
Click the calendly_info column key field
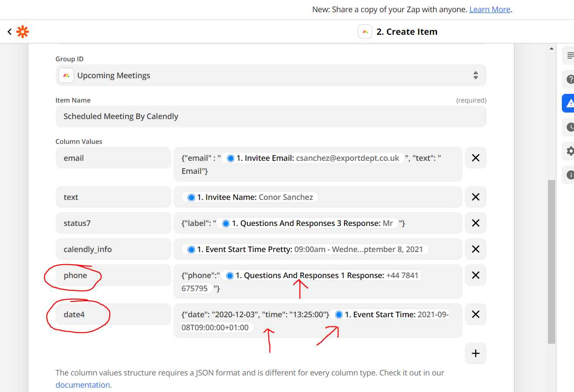click(x=113, y=249)
